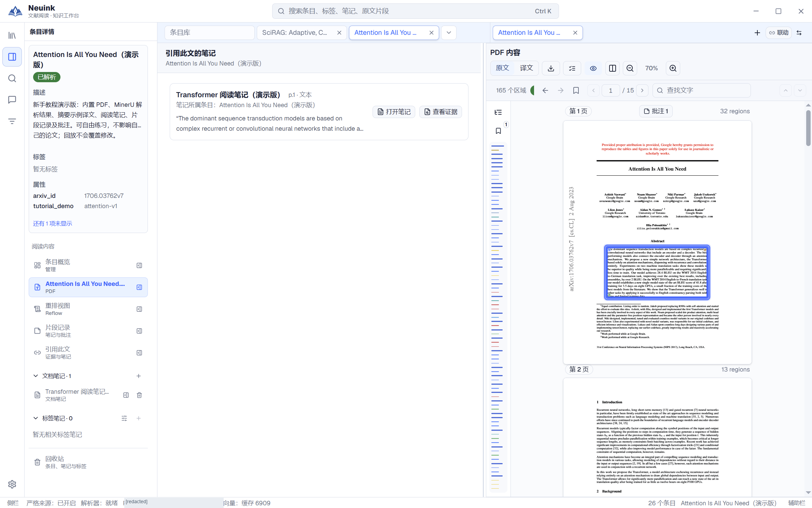Open tag note filter settings icon
The width and height of the screenshot is (812, 508).
click(x=124, y=418)
